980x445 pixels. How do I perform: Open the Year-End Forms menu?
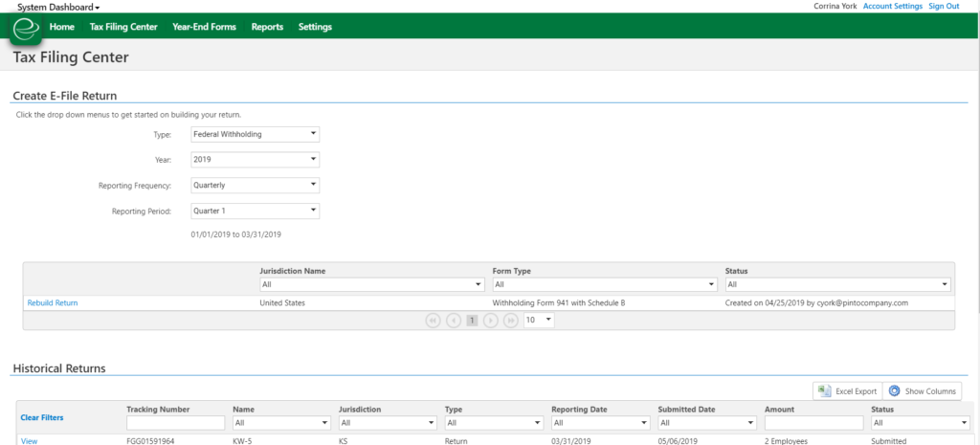[204, 27]
